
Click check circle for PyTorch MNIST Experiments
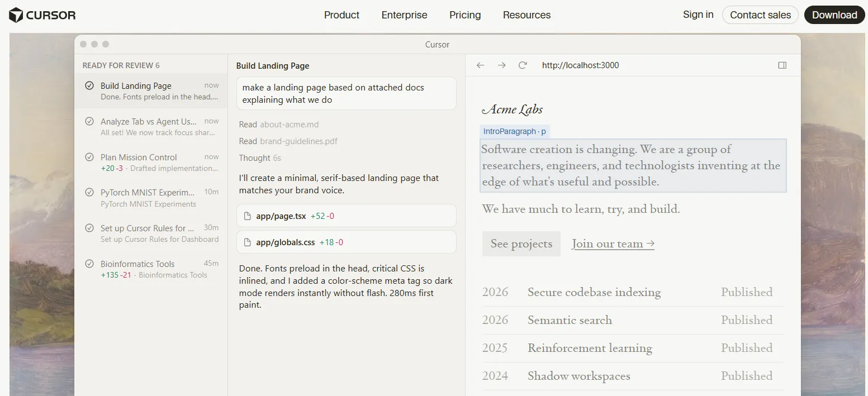click(x=89, y=192)
